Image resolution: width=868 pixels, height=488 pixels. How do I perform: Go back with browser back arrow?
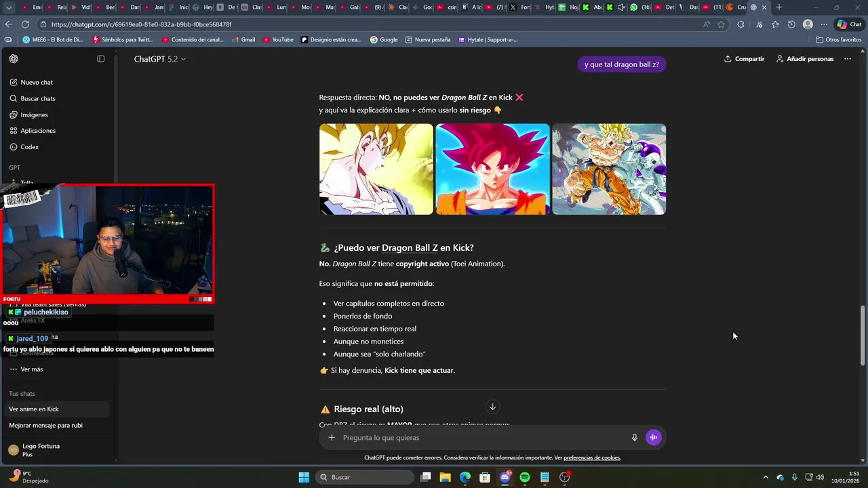[x=8, y=24]
